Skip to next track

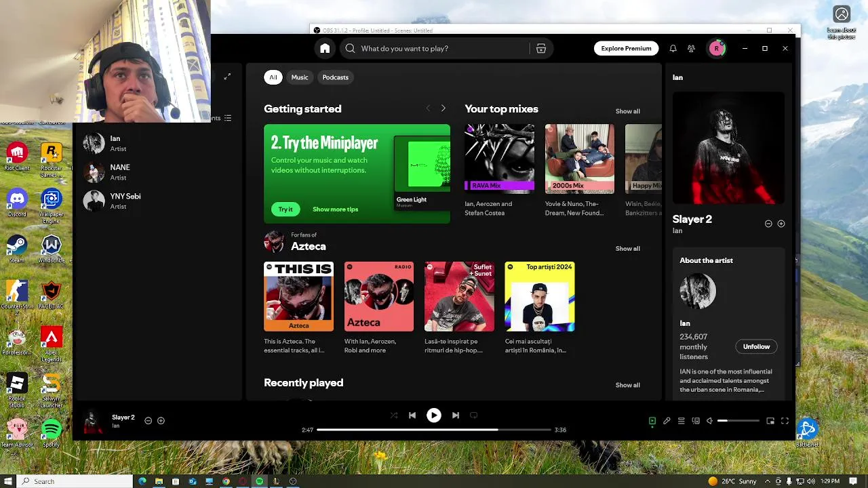point(456,415)
